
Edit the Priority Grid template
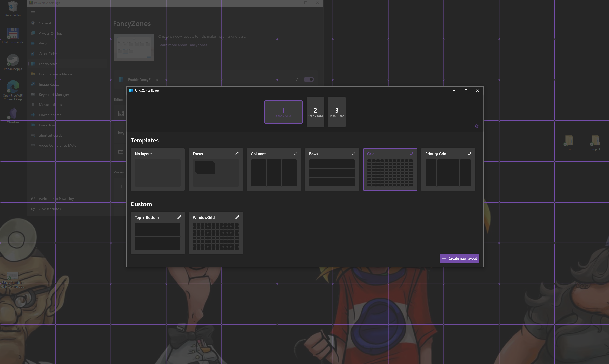tap(469, 154)
